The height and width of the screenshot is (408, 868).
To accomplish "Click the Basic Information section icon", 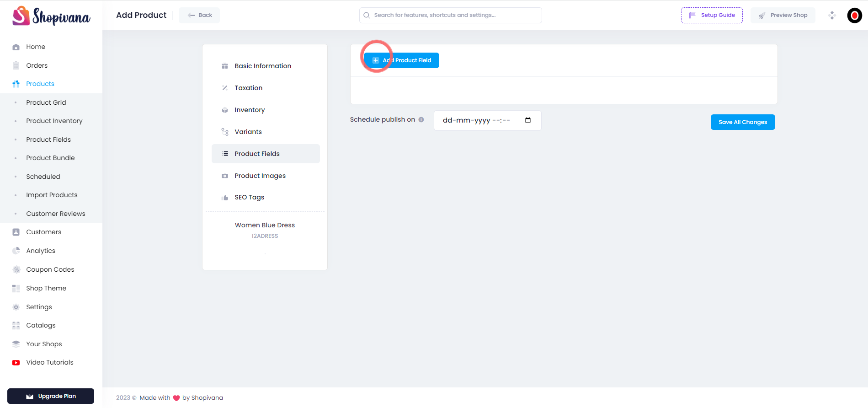I will pos(225,66).
